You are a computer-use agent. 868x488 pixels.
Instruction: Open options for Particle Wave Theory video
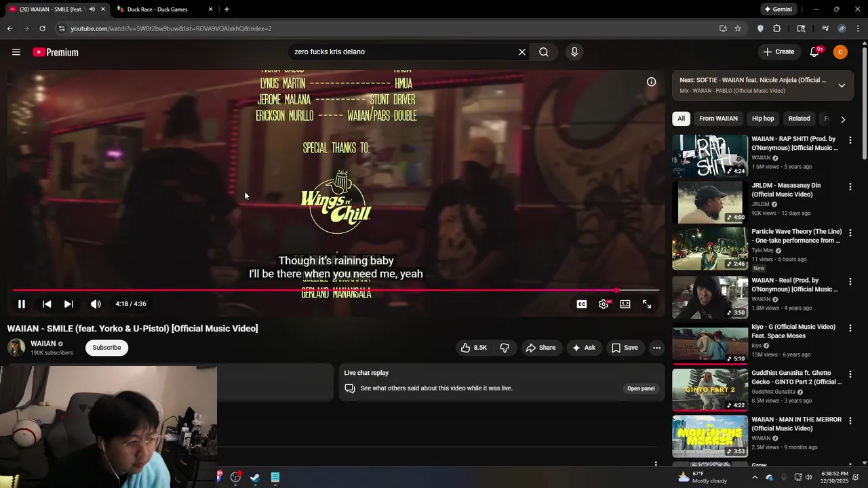(850, 232)
